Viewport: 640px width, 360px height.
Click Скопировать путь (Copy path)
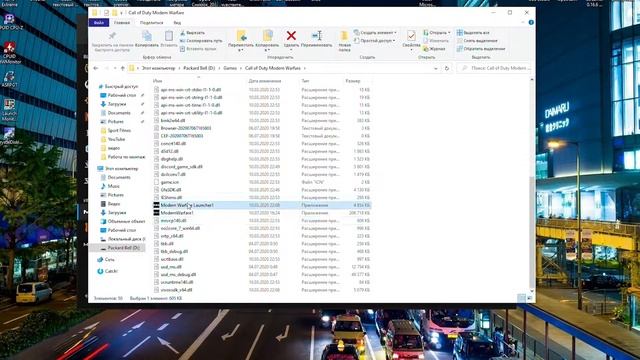point(201,41)
